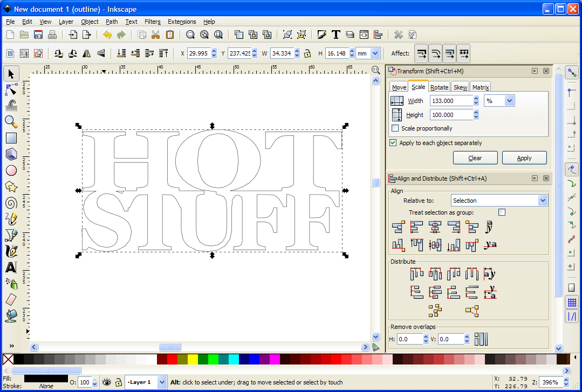Click the Width scale input field
Viewport: 582px width, 392px height.
[x=451, y=101]
